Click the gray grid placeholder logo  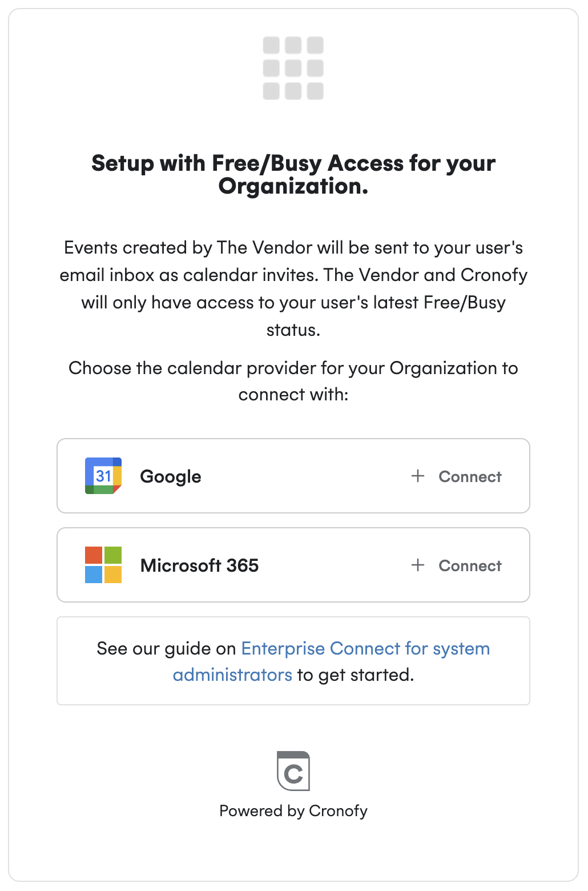coord(293,68)
